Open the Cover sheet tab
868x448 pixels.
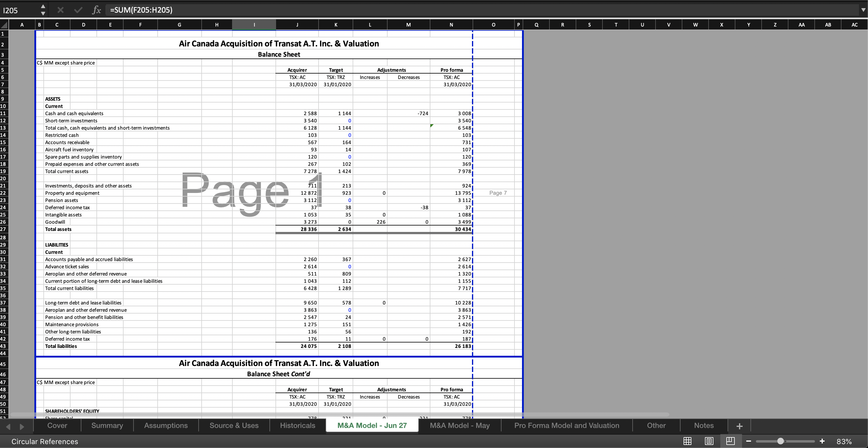[57, 425]
